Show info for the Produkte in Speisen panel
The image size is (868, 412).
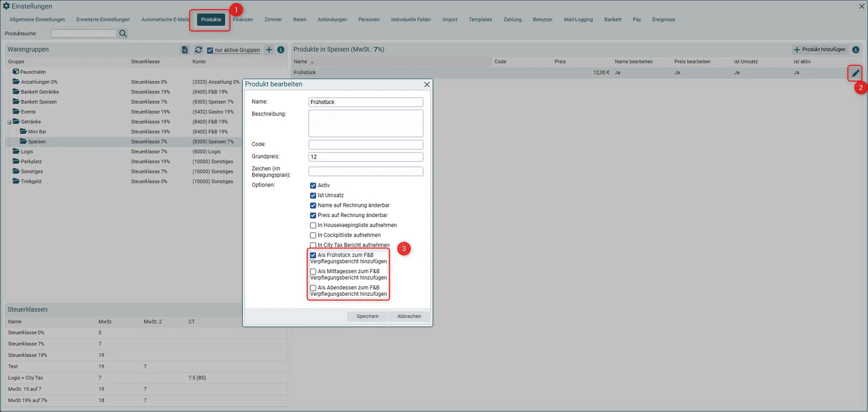[856, 50]
